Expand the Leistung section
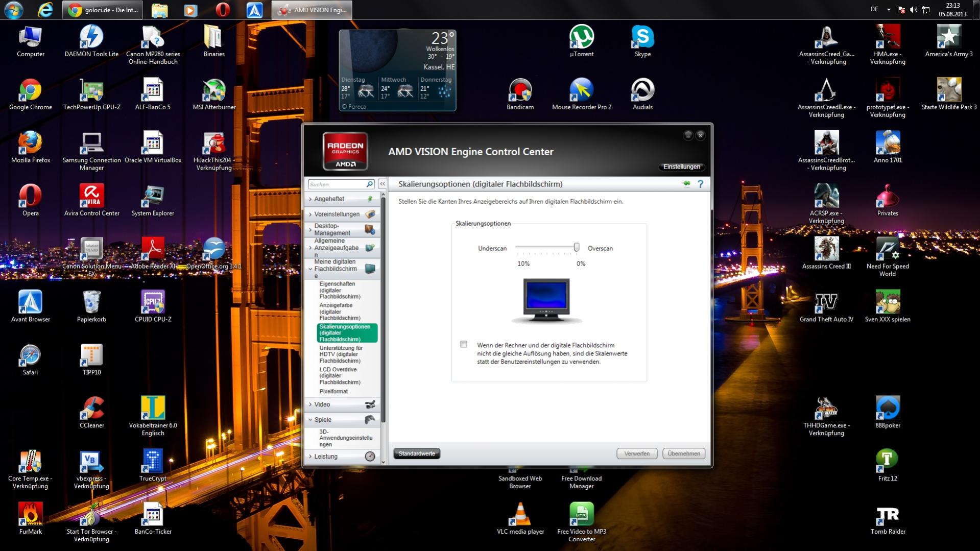 (343, 457)
